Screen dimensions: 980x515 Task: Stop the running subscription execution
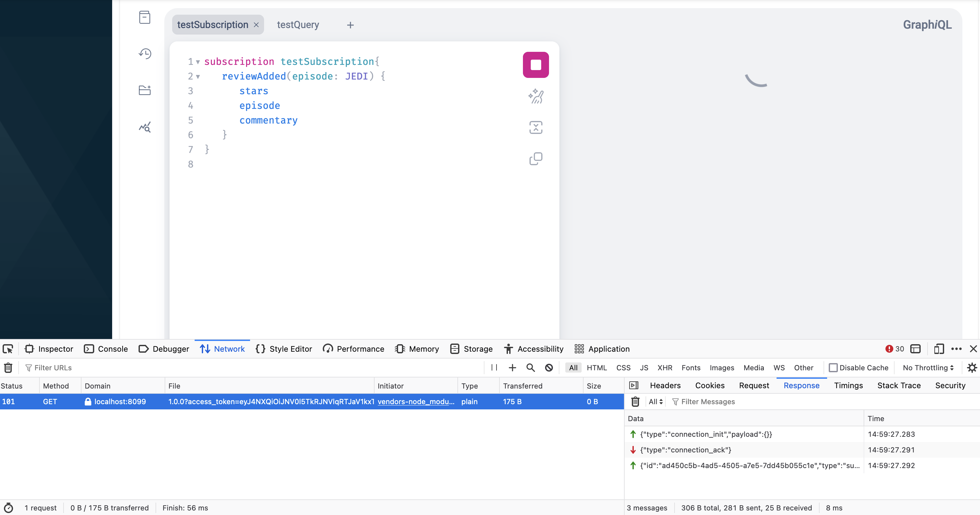point(536,65)
